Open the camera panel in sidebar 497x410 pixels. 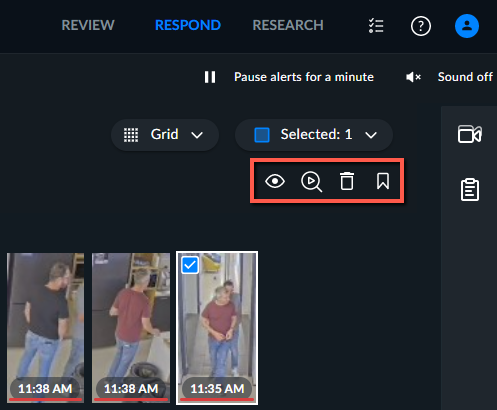pos(469,134)
